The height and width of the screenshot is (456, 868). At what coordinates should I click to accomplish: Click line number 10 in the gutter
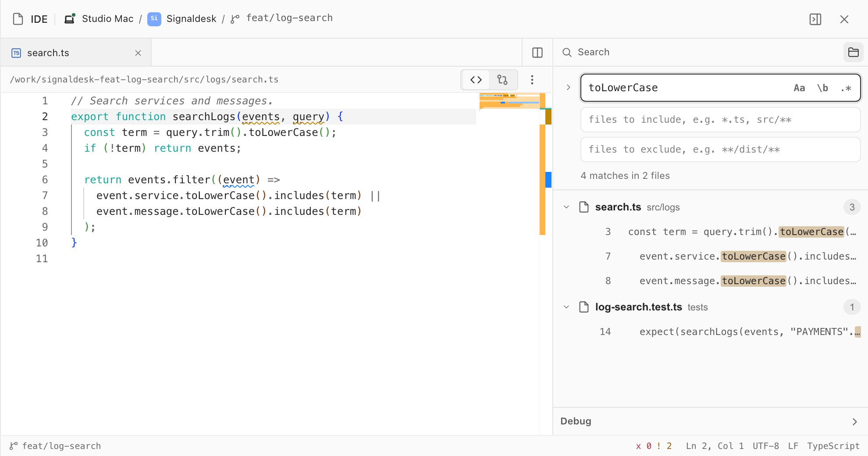[42, 243]
